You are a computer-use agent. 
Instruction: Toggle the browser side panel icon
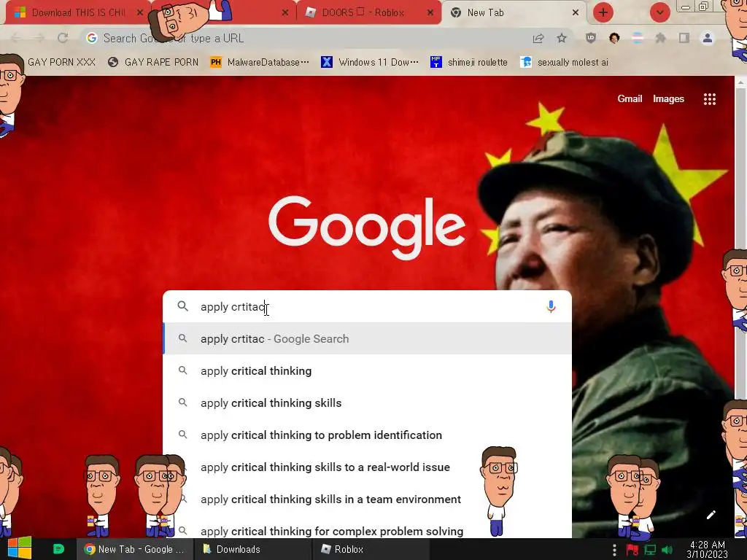(x=684, y=38)
